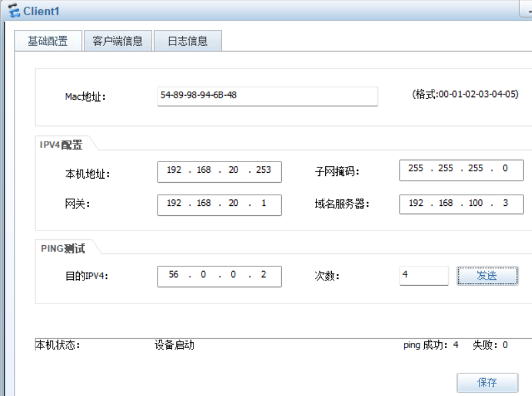Open the 客户端信息 tab
Viewport: 532px width, 396px height.
click(118, 41)
